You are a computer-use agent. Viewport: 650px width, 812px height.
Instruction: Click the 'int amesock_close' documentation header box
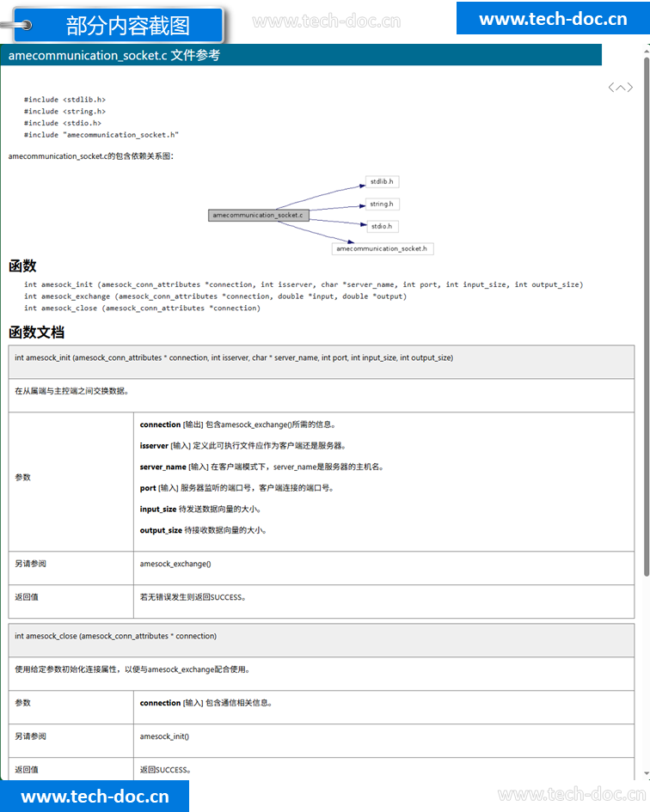(322, 641)
